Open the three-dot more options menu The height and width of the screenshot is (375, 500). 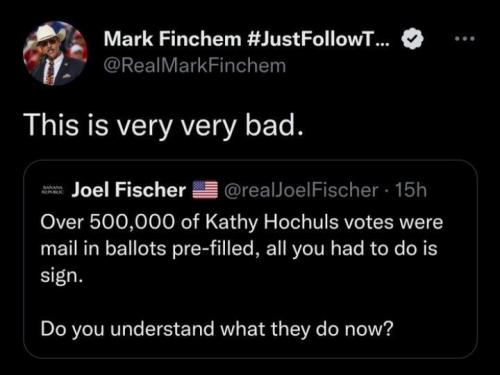(x=466, y=39)
